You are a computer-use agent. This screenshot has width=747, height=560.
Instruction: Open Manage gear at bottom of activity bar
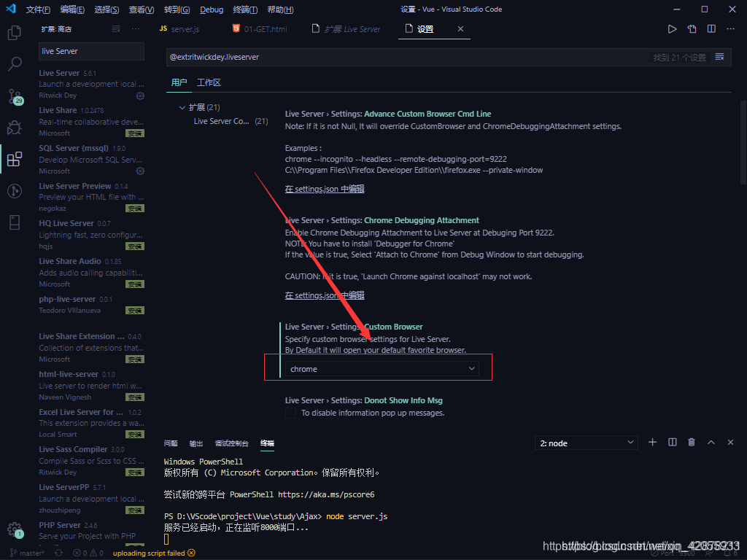[x=15, y=529]
